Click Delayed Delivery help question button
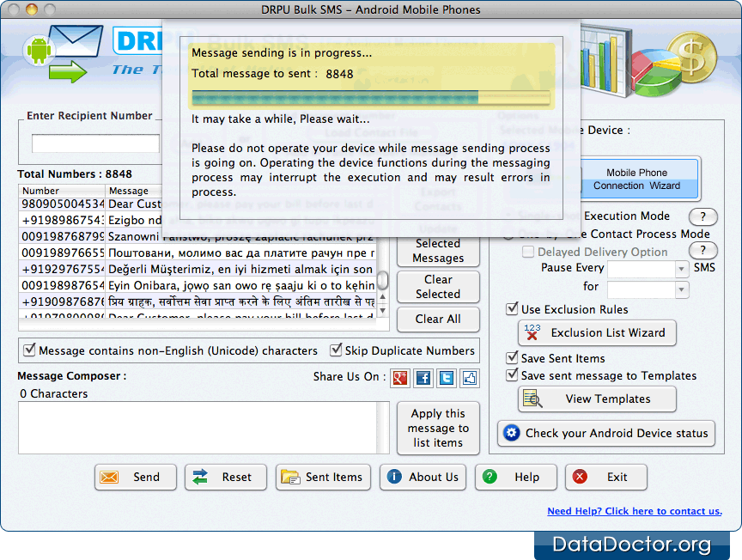Viewport: 742px width, 560px height. click(703, 251)
